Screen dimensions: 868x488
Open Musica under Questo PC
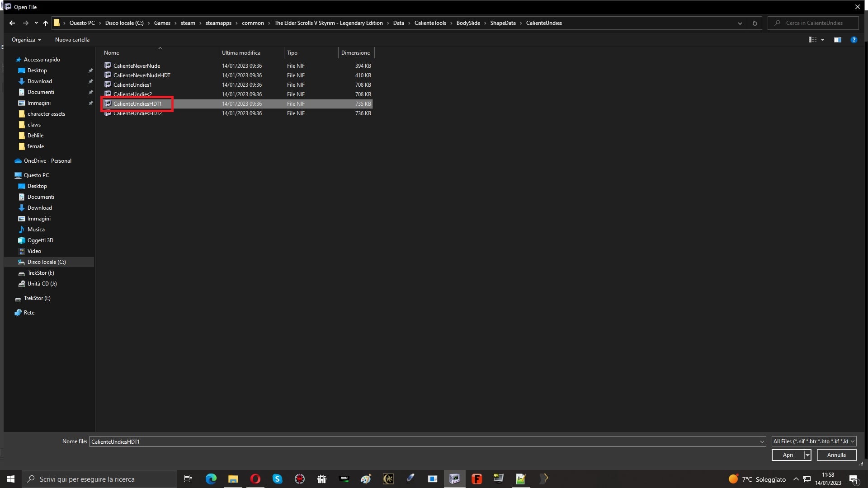(36, 230)
